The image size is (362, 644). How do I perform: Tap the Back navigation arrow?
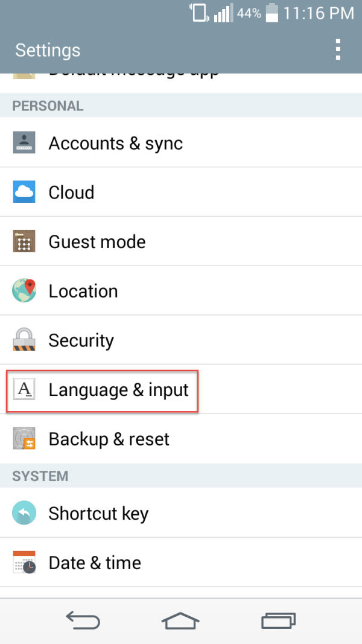point(83,620)
